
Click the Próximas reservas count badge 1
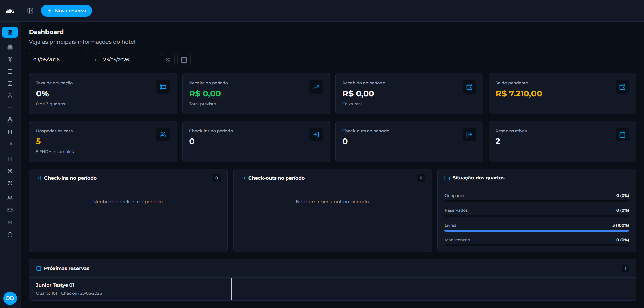(625, 268)
